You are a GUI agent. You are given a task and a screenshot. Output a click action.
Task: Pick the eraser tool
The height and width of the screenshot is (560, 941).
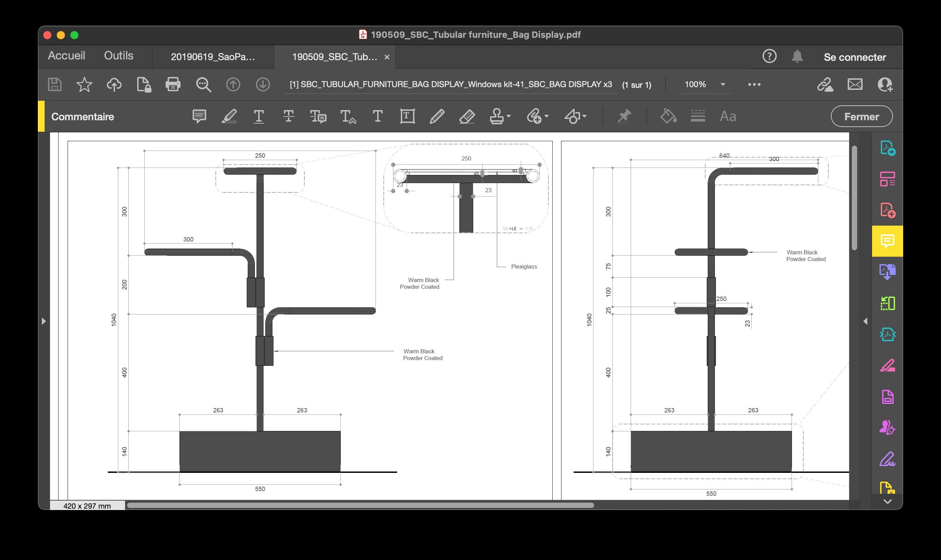pyautogui.click(x=467, y=116)
